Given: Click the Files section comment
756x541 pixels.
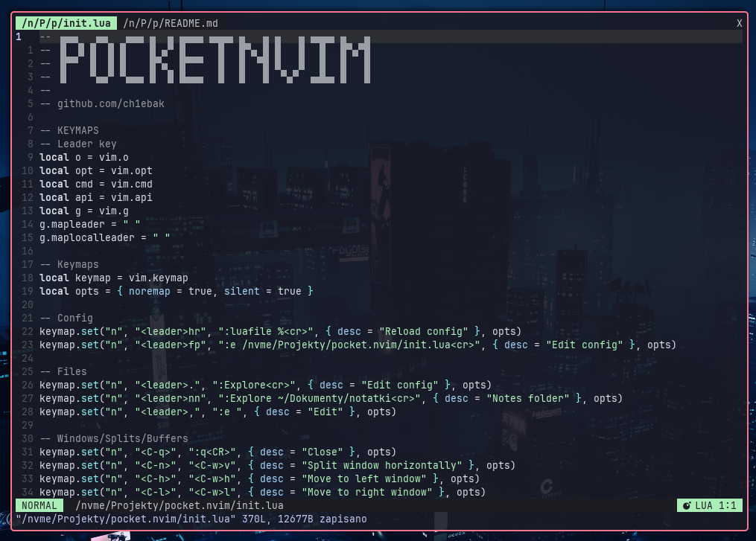Looking at the screenshot, I should click(x=63, y=372).
